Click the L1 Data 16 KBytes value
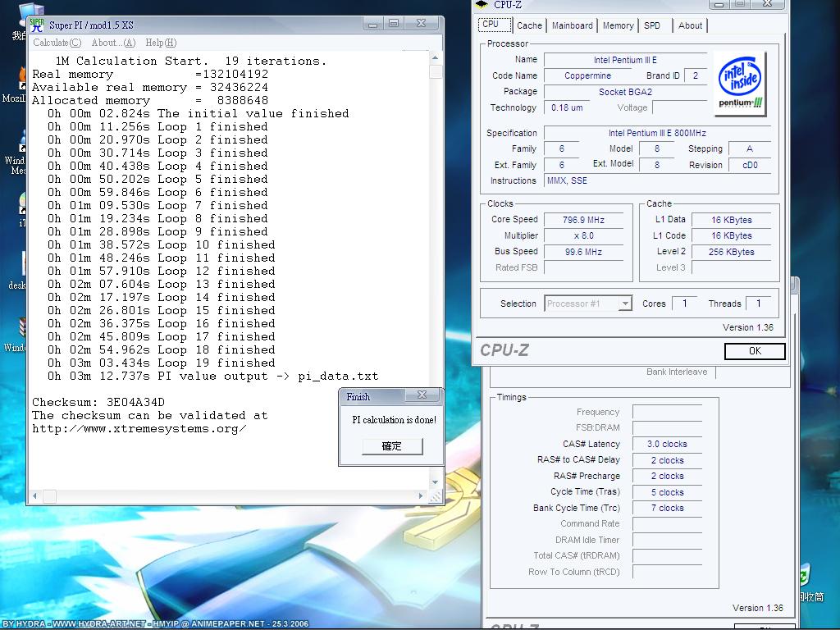This screenshot has height=630, width=840. 731,220
